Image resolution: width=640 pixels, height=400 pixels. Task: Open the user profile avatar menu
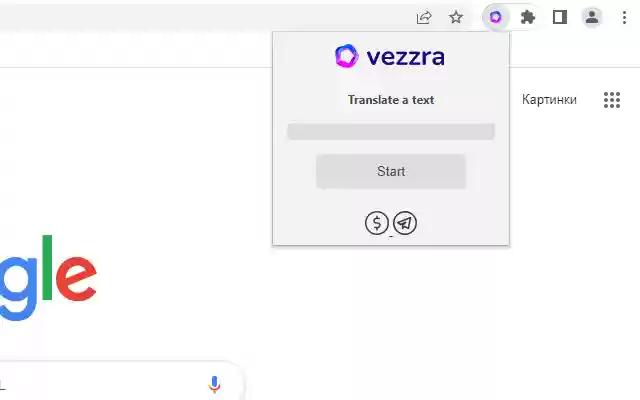pyautogui.click(x=592, y=17)
